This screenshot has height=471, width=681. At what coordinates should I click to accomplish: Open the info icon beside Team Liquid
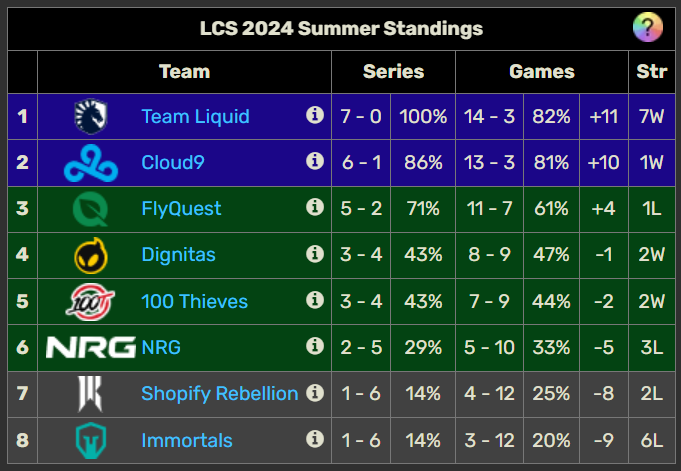coord(315,115)
